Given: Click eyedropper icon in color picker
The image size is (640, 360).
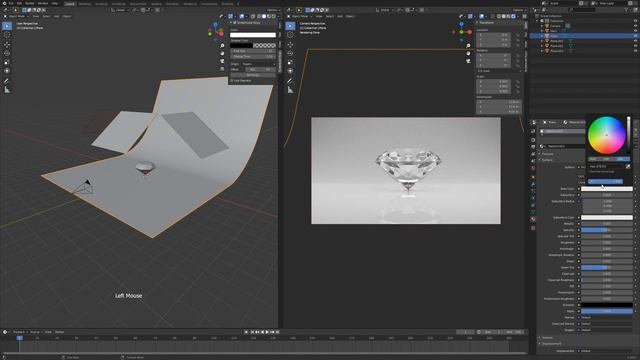Looking at the screenshot, I should 628,167.
